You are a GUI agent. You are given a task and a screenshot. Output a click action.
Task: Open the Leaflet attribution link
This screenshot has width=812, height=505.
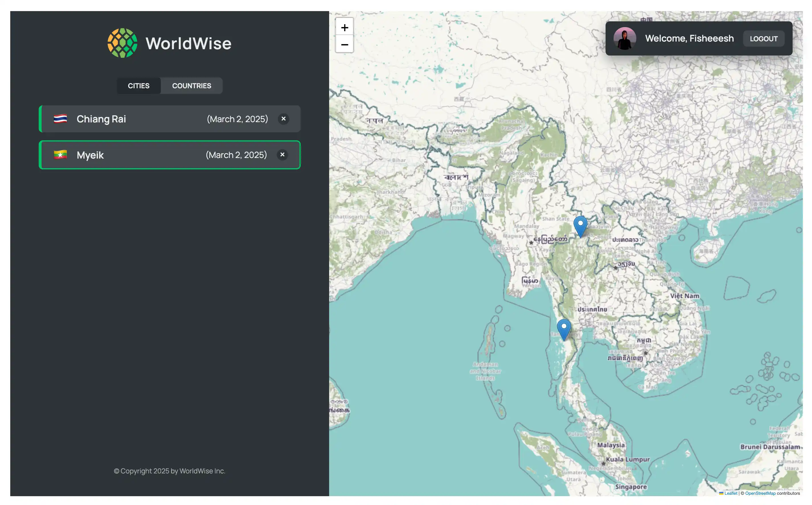731,493
